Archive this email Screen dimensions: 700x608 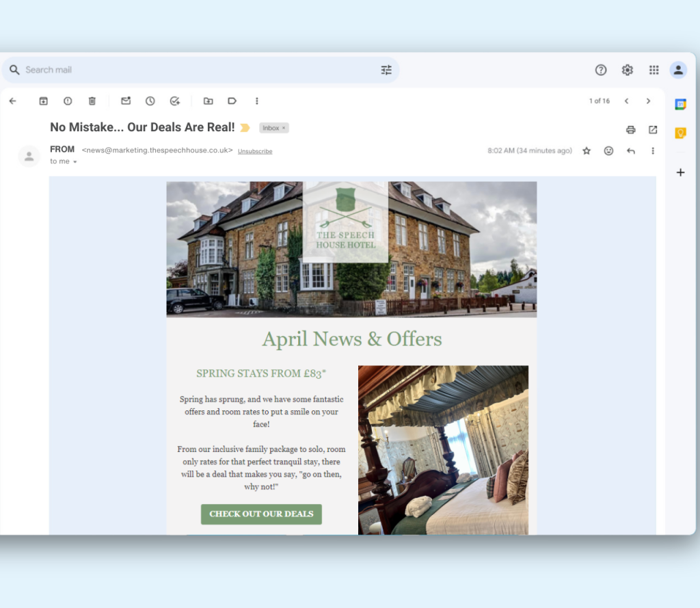point(43,101)
